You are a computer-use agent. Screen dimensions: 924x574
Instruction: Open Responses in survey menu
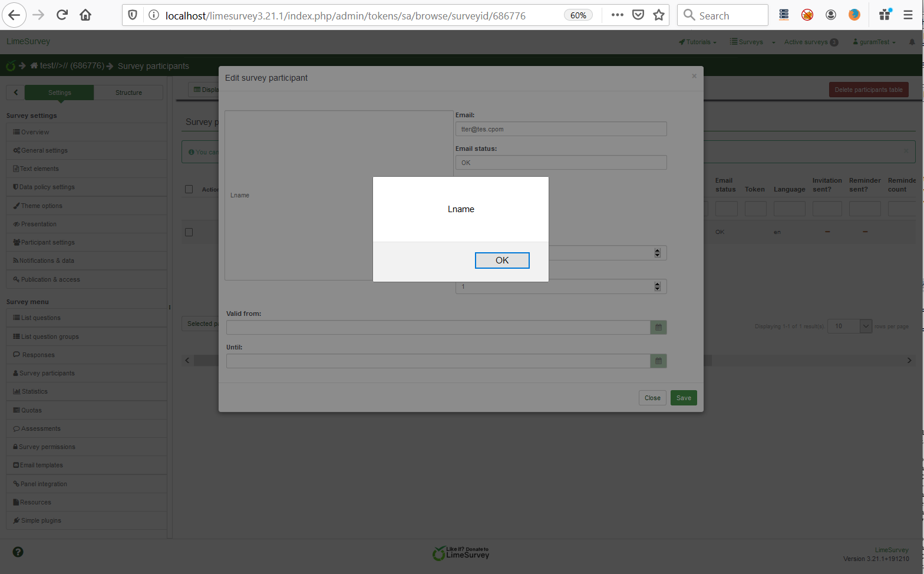point(87,355)
